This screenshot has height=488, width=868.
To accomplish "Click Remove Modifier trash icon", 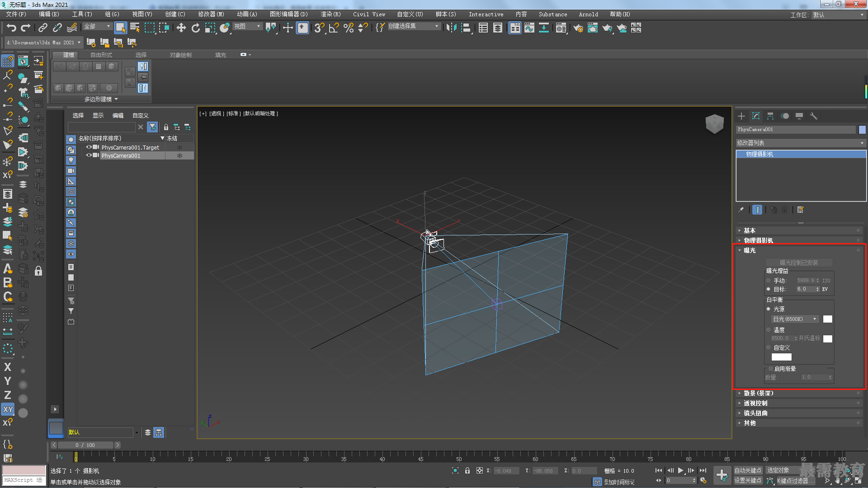I will tap(784, 210).
